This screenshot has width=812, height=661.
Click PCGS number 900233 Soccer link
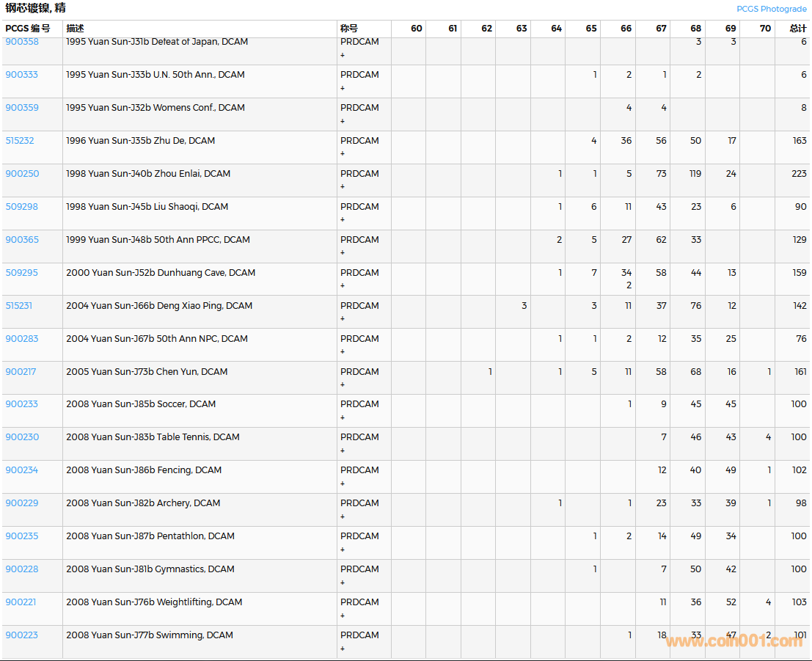pyautogui.click(x=22, y=404)
